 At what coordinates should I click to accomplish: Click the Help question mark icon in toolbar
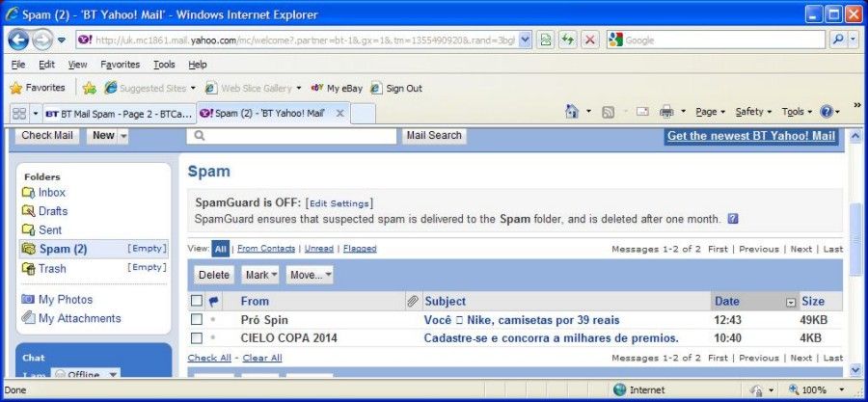(827, 112)
